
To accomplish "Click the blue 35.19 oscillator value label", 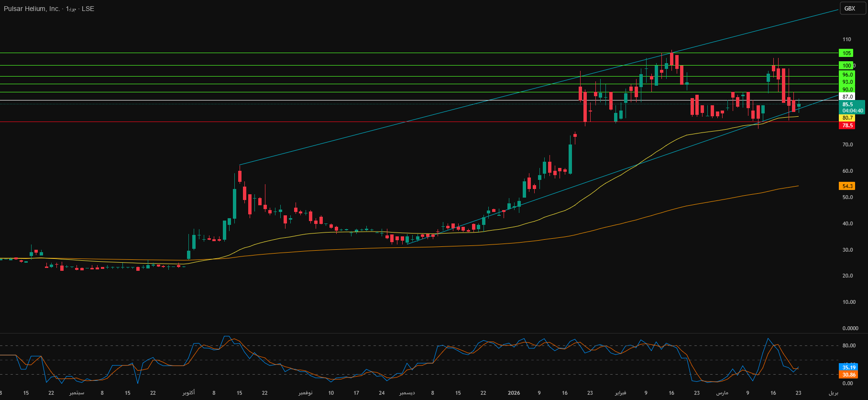I will 848,367.
